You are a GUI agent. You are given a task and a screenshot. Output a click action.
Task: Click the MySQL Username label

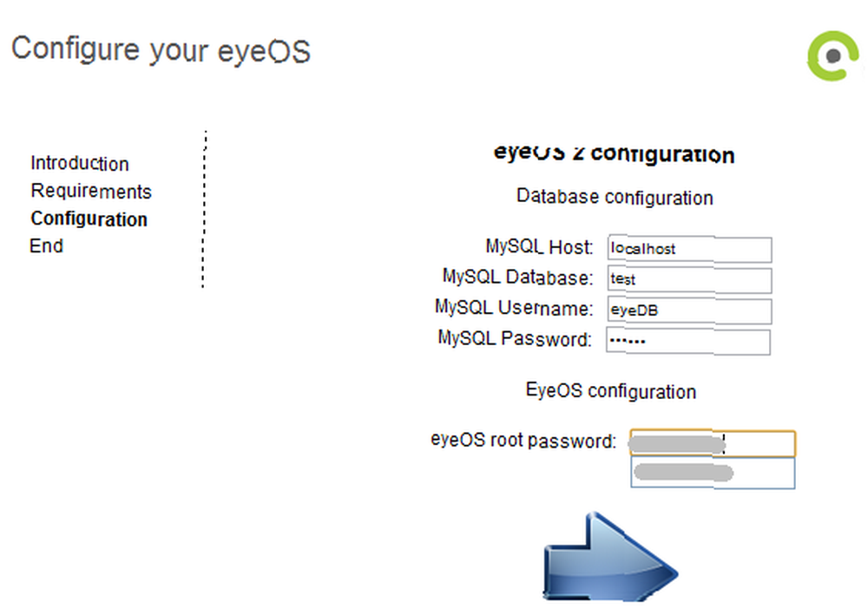click(514, 308)
